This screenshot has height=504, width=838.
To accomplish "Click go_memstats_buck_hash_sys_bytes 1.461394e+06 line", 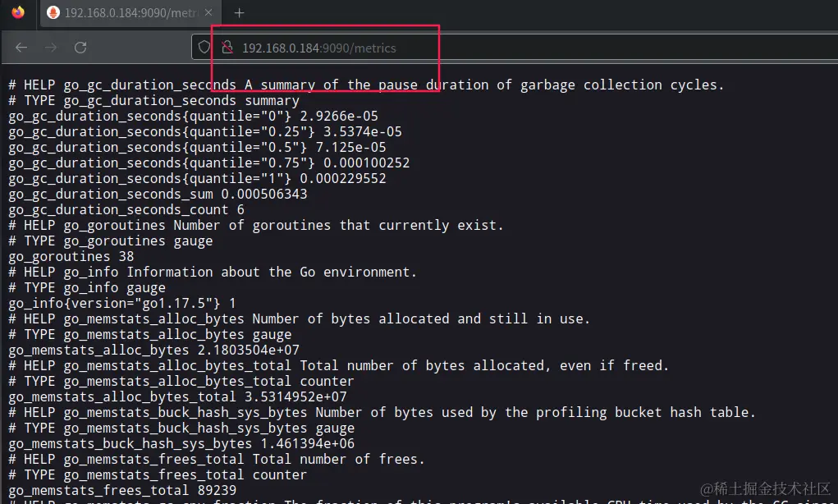I will click(x=181, y=443).
